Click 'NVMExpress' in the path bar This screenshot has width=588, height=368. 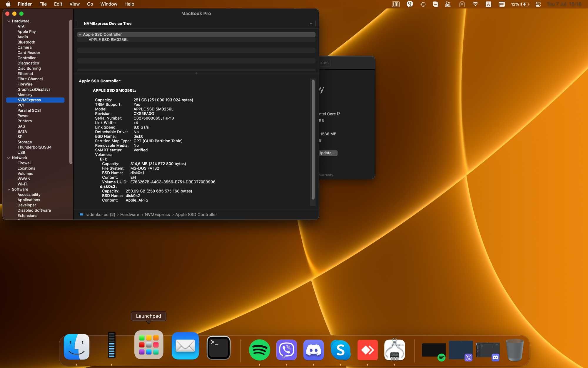pyautogui.click(x=157, y=215)
